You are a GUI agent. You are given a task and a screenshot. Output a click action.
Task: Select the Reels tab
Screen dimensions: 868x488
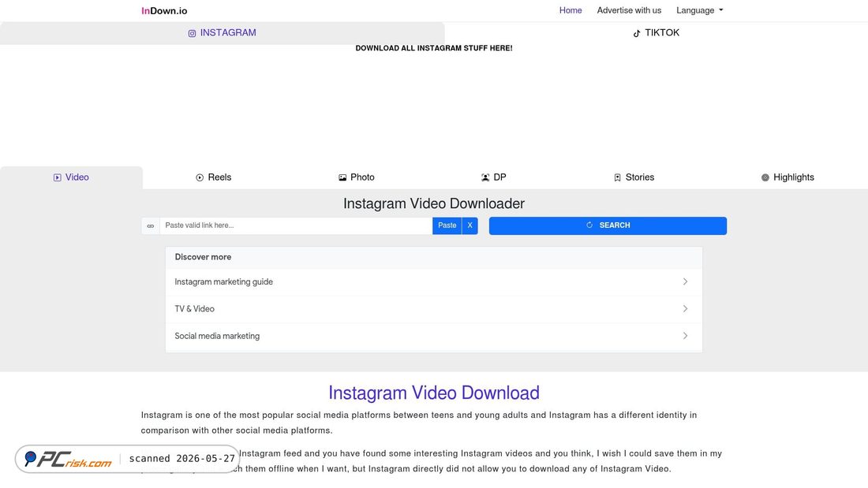[214, 177]
